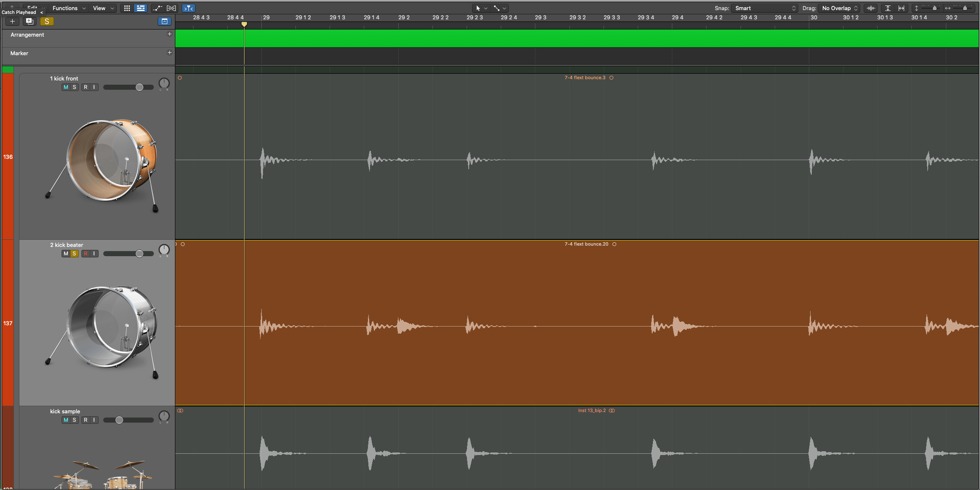Click the vertical auto-zoom icon
Image resolution: width=980 pixels, height=490 pixels.
coord(888,8)
